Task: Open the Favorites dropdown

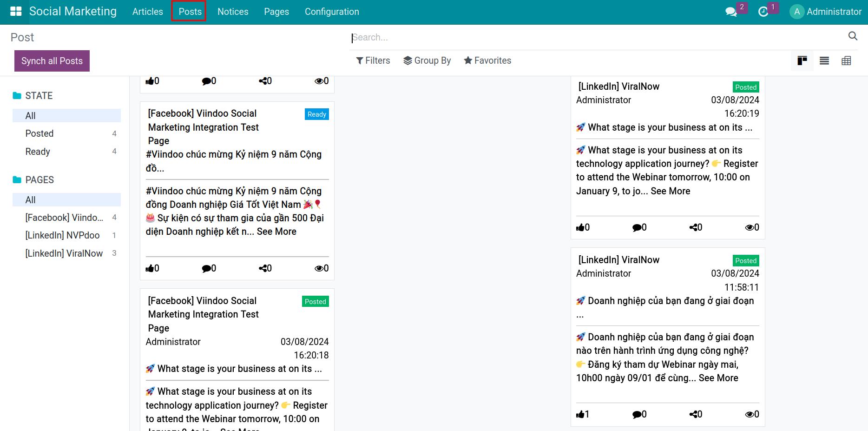Action: pos(487,60)
